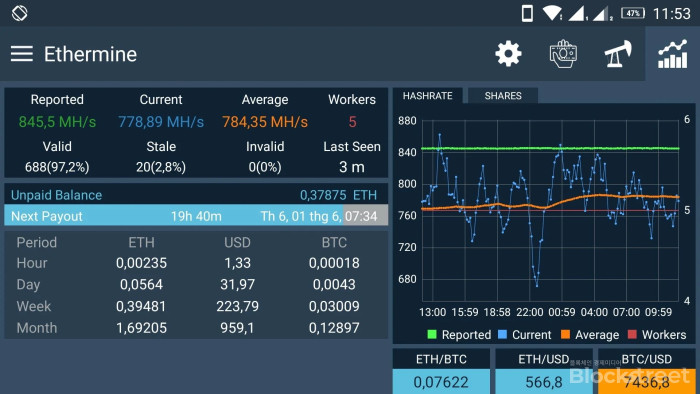Tap the Unpaid Balance row
The height and width of the screenshot is (394, 700).
point(196,195)
